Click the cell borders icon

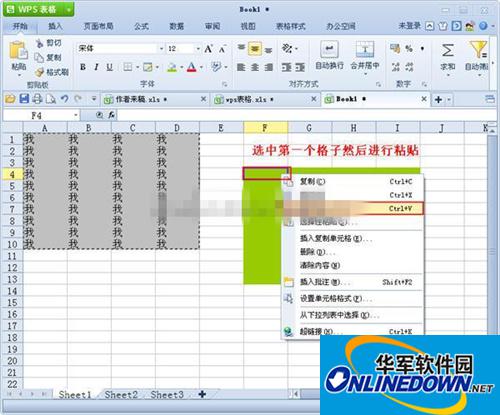128,67
